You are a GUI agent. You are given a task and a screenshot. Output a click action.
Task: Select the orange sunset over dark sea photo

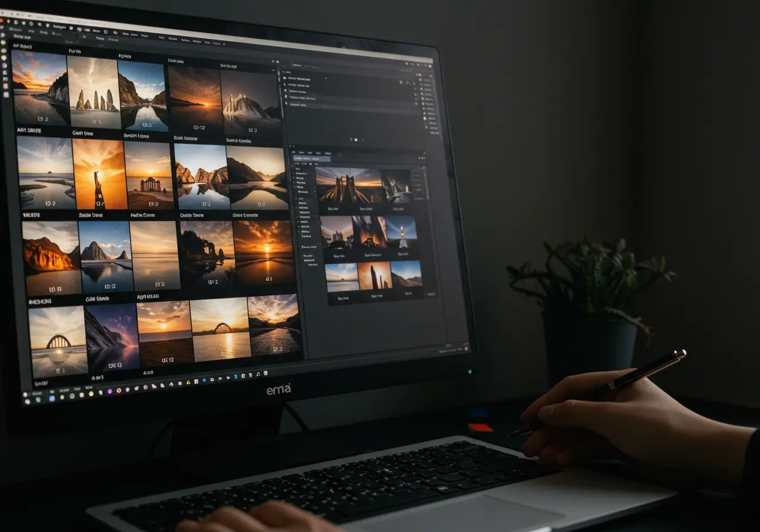pos(165,333)
